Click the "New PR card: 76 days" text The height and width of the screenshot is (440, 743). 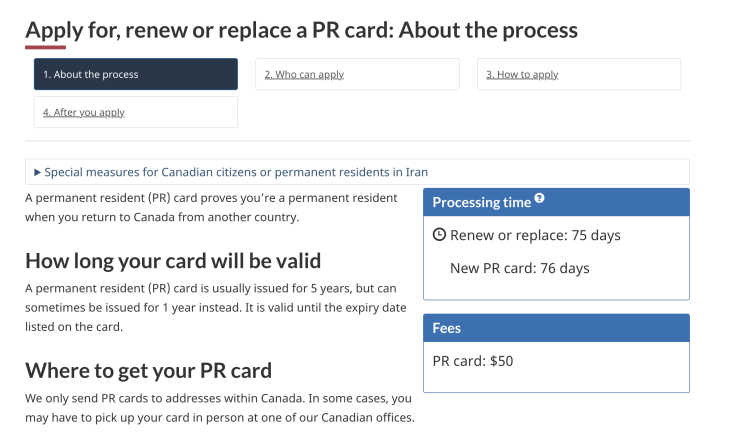click(x=520, y=268)
